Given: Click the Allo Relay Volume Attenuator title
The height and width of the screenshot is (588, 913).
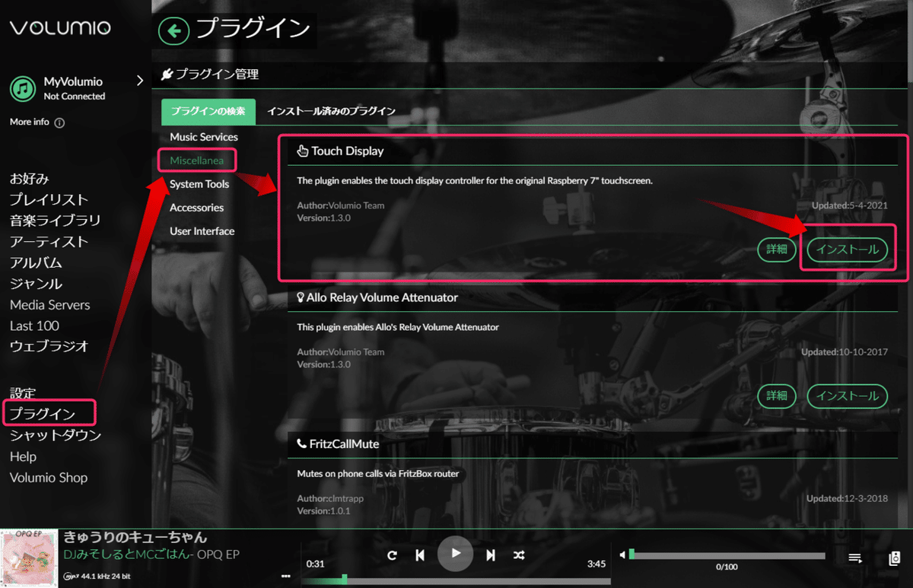Looking at the screenshot, I should pos(382,297).
